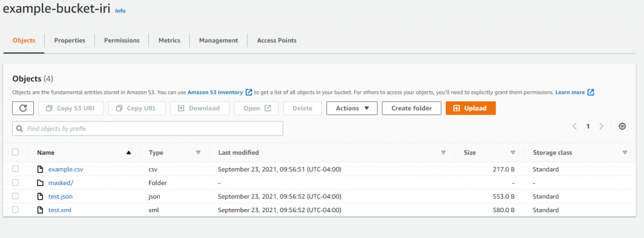644x238 pixels.
Task: Click the Amazon S3 inventory external link icon
Action: [x=248, y=92]
